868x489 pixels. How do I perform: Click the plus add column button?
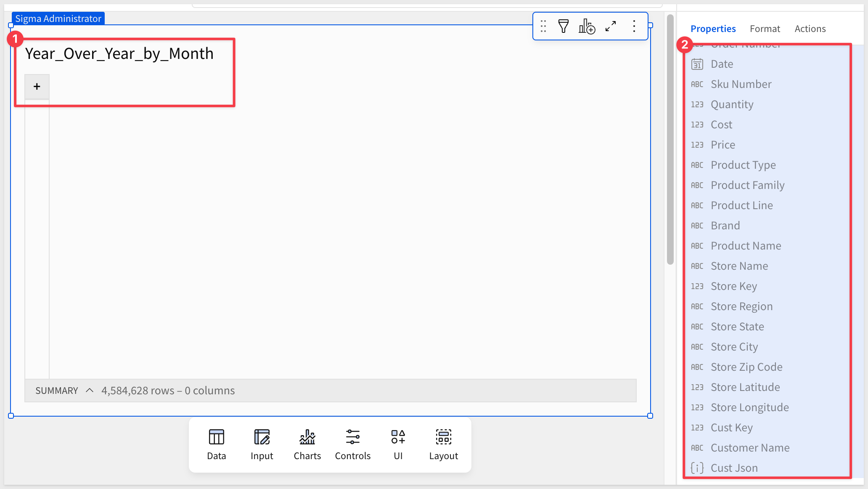click(x=37, y=87)
